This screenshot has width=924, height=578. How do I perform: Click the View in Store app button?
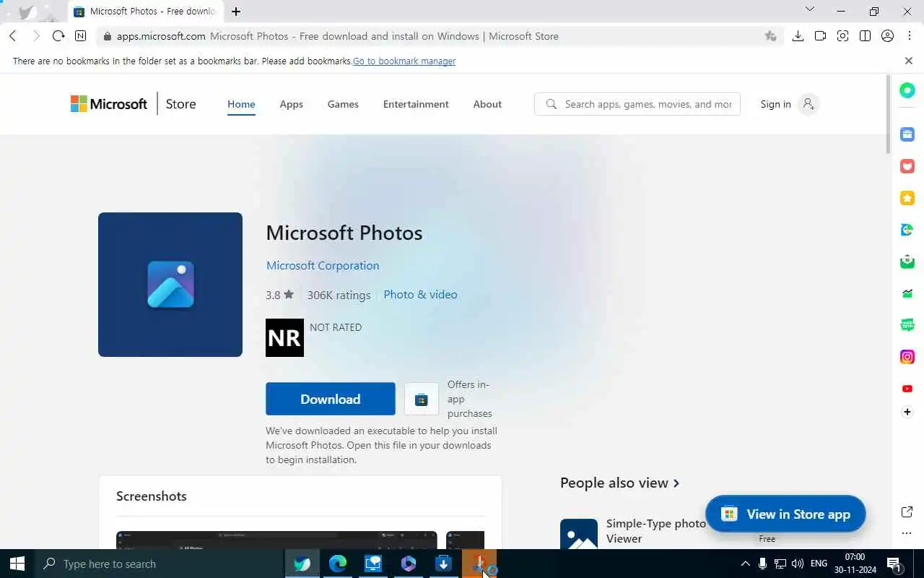point(785,514)
